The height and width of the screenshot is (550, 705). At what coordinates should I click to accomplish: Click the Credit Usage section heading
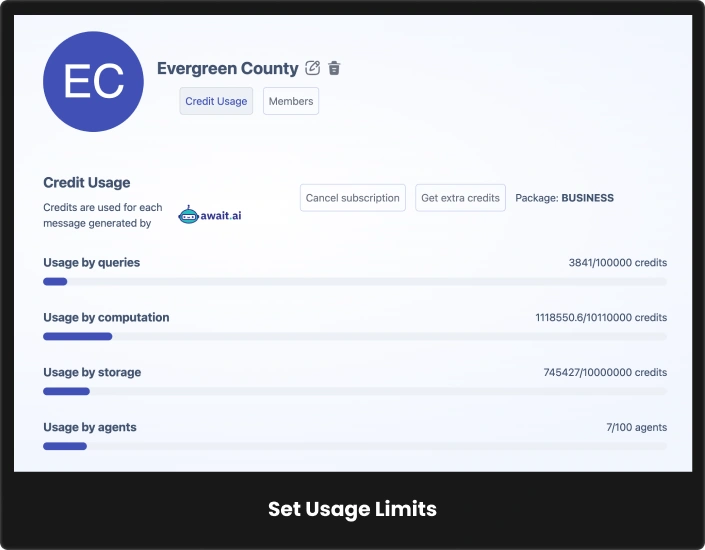[87, 183]
